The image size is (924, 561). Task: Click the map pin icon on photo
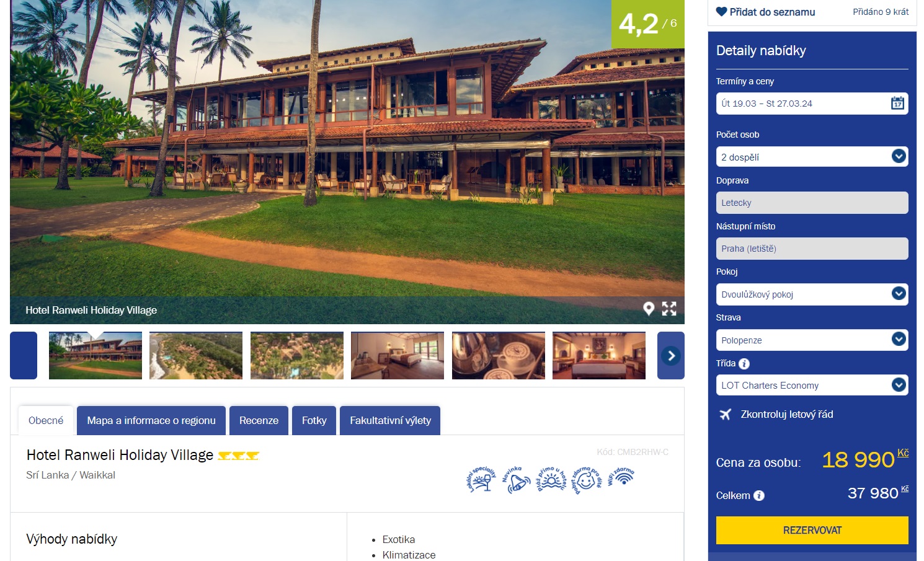pyautogui.click(x=649, y=309)
